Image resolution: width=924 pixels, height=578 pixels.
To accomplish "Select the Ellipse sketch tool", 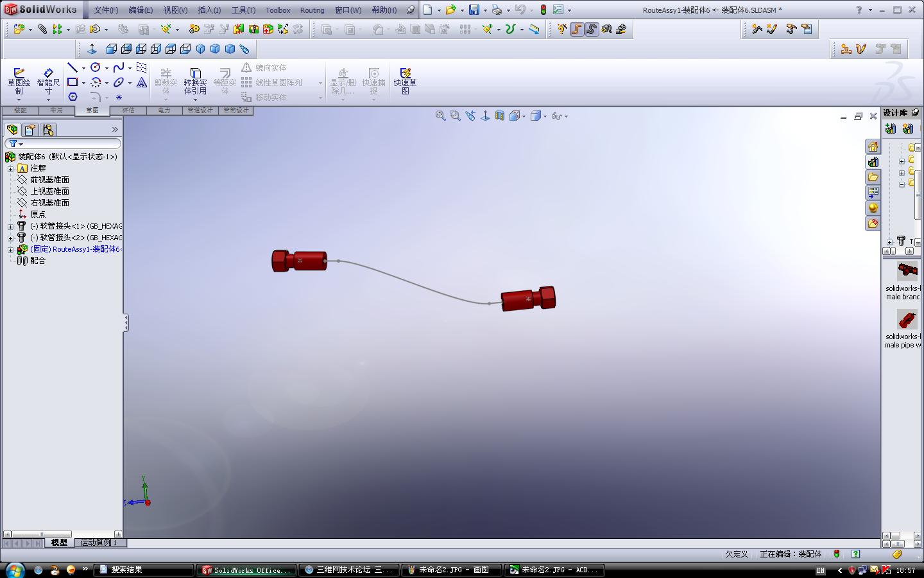I will pos(119,82).
